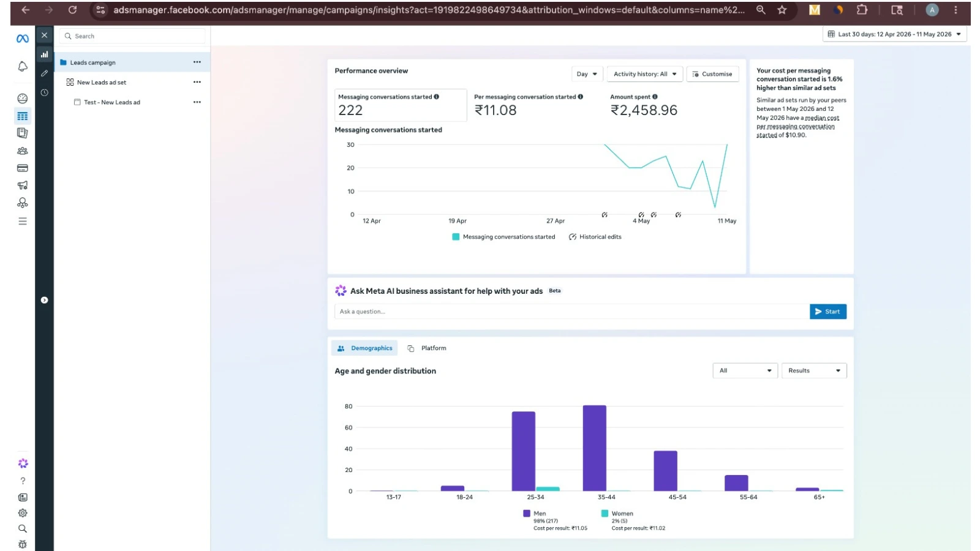Open Billing credit card icon
This screenshot has height=551, width=980.
point(23,168)
